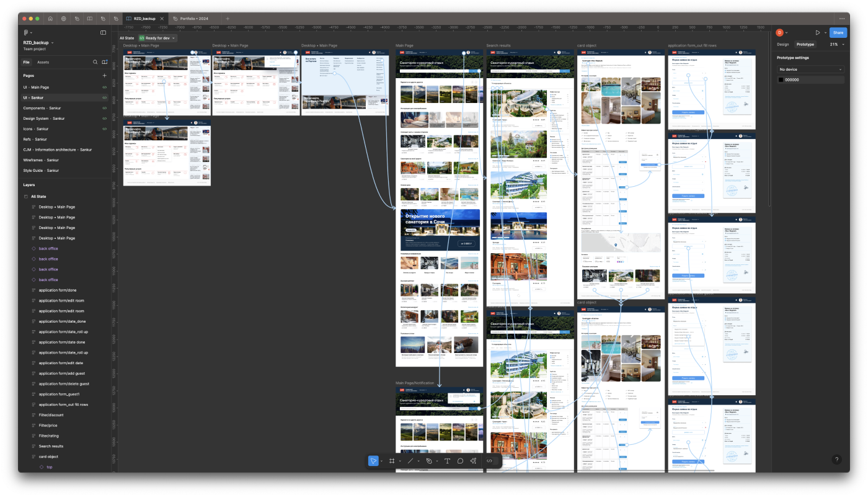
Task: Open search in the File panel
Action: 95,62
